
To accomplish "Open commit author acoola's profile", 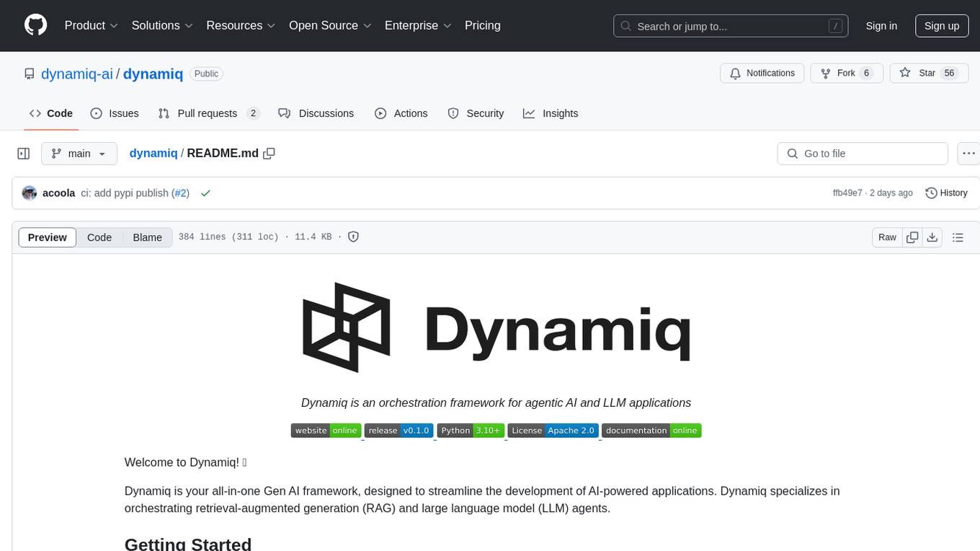I will (59, 193).
